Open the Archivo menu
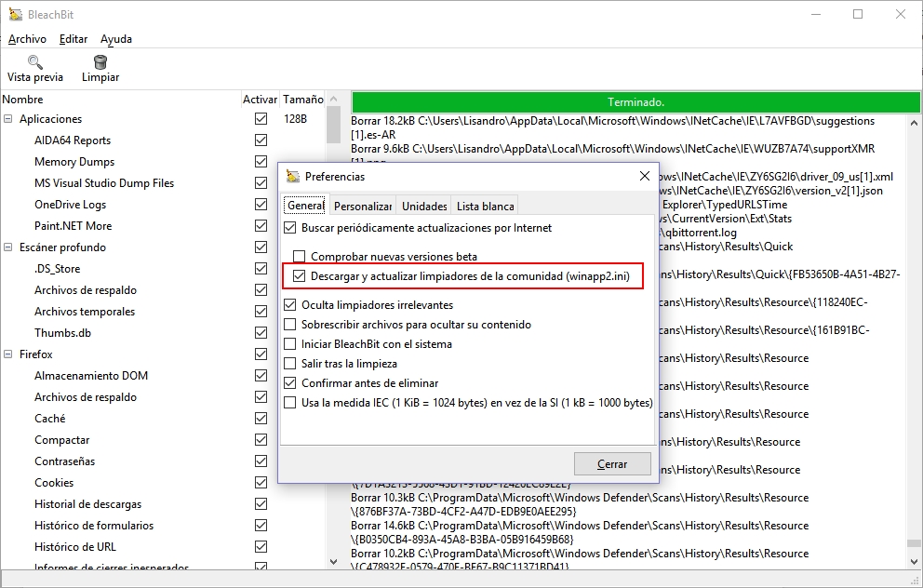 coord(27,39)
